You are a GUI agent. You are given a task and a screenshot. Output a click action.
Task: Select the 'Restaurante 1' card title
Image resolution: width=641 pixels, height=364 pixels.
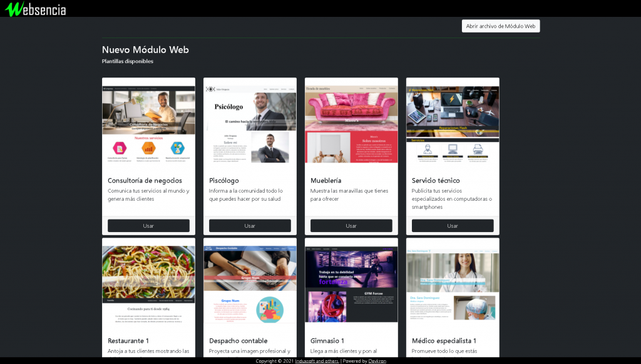pyautogui.click(x=128, y=341)
